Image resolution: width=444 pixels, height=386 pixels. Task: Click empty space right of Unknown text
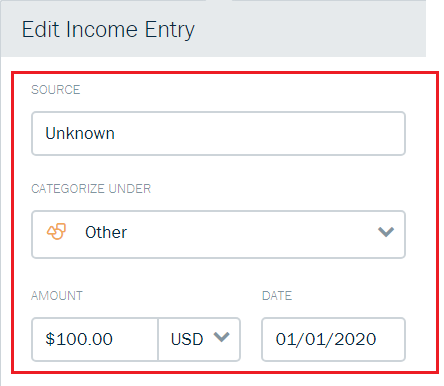pyautogui.click(x=260, y=133)
